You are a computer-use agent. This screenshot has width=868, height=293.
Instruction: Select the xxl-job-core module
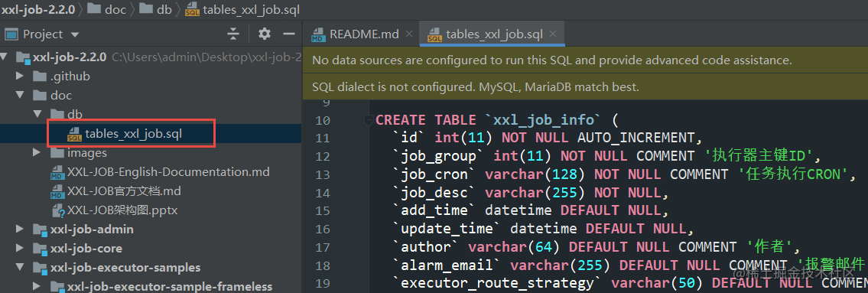pos(86,248)
